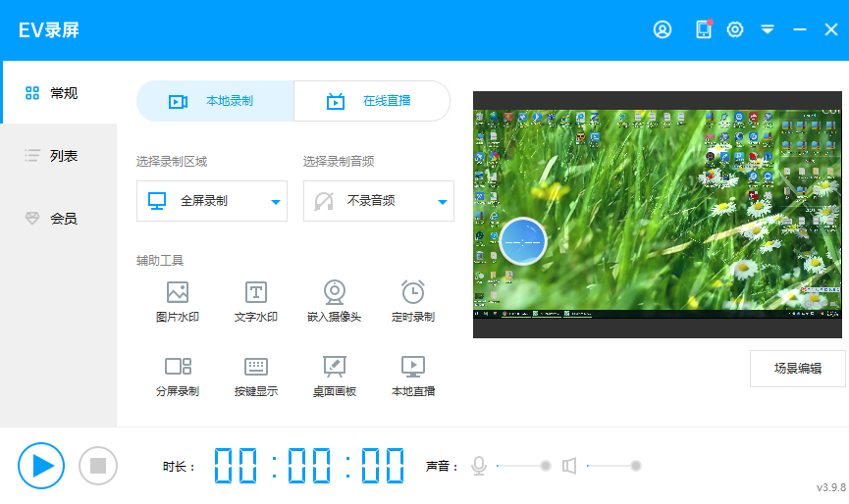Toggle the microphone sound icon

click(x=479, y=466)
